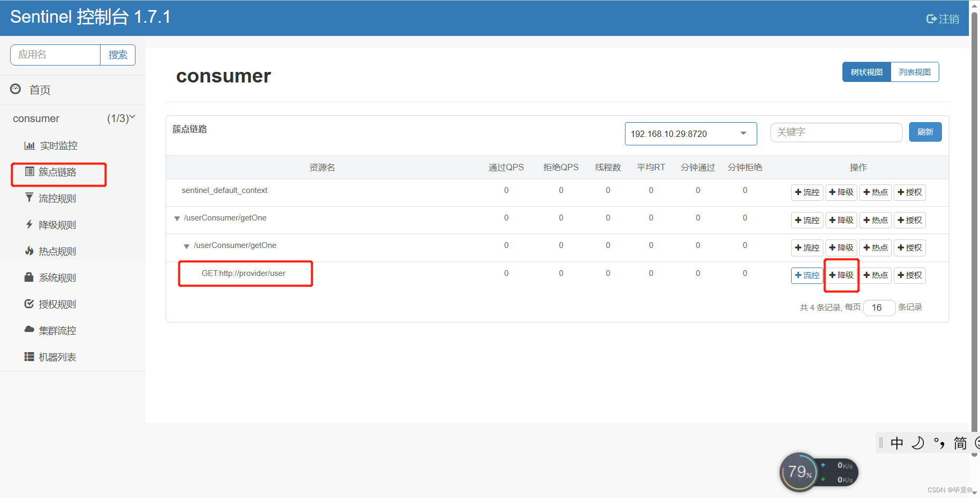Add 降级 rule for sentinel_default_context
Viewport: 980px width, 498px height.
[841, 192]
